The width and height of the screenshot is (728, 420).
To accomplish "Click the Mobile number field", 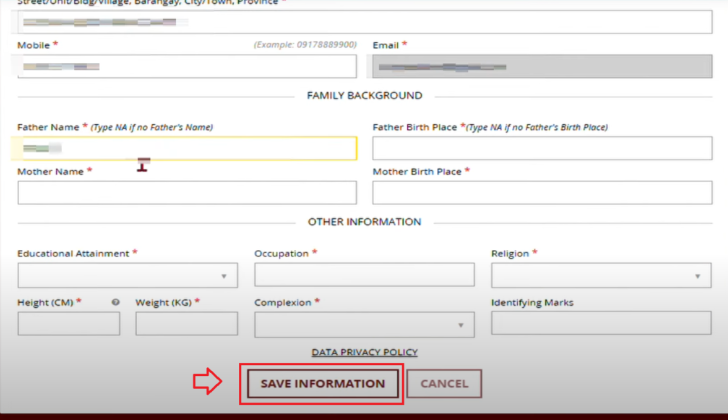I will pos(187,66).
